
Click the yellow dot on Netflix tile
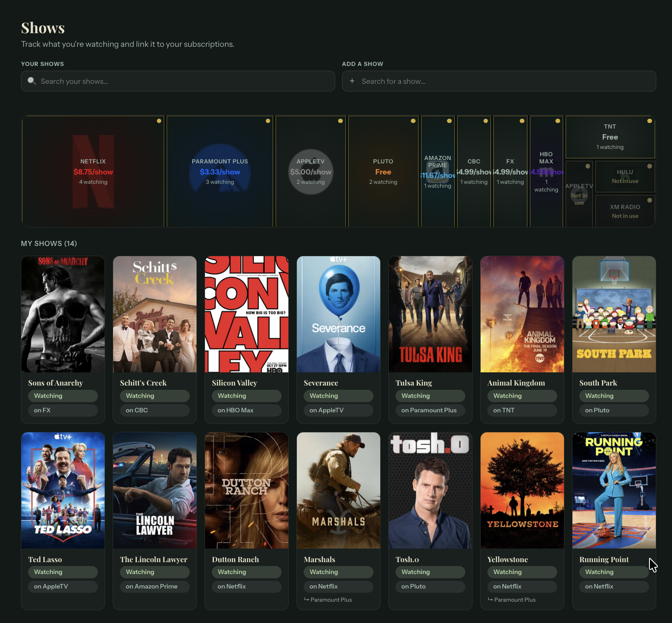click(159, 121)
